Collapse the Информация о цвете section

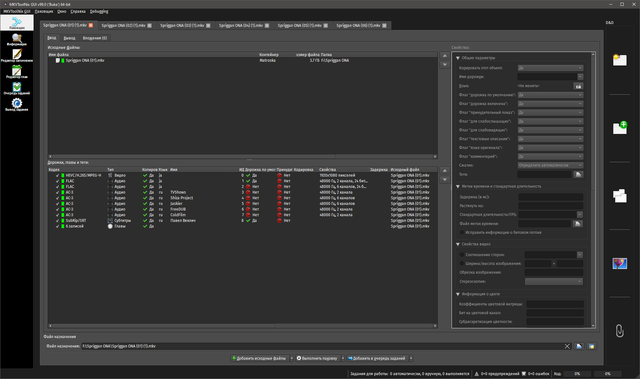[x=458, y=294]
